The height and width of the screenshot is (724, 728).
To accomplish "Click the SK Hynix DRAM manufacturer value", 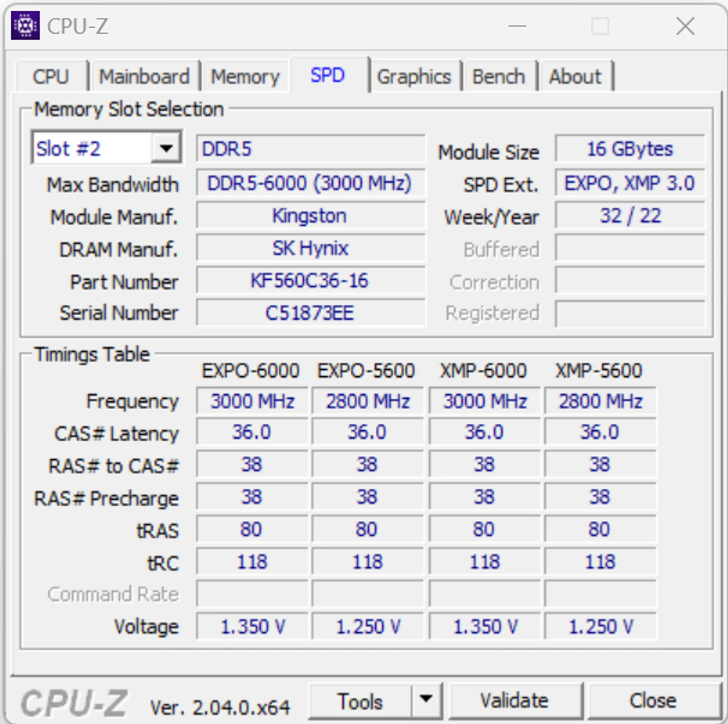I will coord(311,248).
